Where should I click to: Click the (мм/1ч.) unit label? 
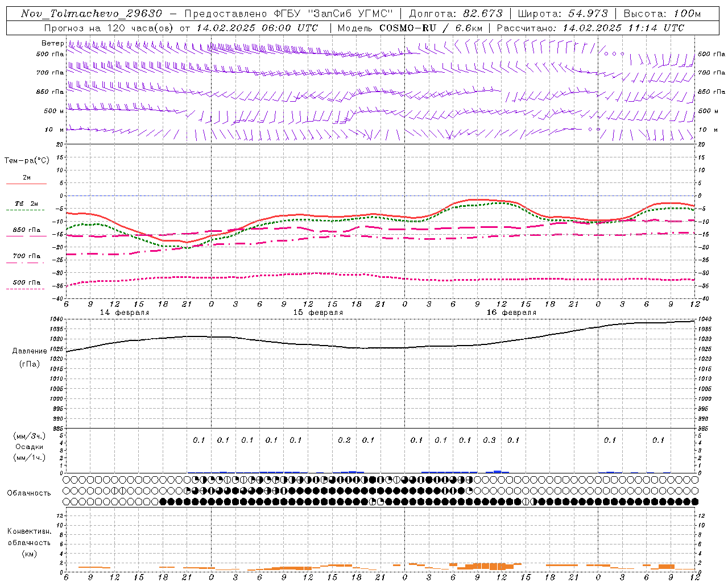click(x=30, y=458)
